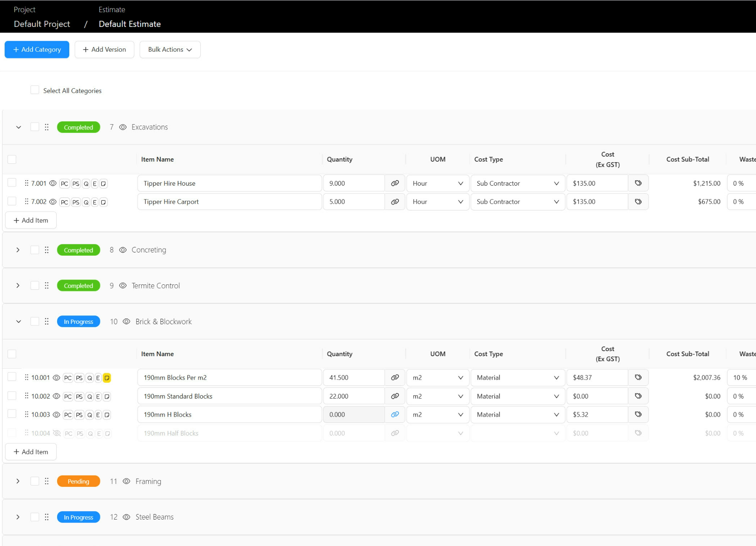Collapse the Brick & Blockwork category

point(18,322)
